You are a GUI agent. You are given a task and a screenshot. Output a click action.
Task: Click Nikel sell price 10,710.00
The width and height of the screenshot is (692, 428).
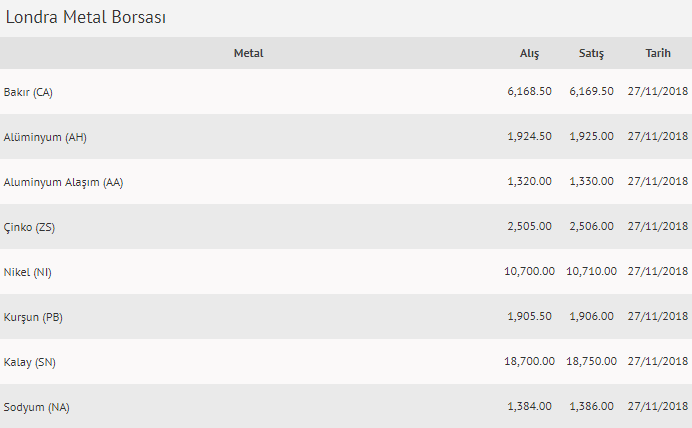coord(591,271)
